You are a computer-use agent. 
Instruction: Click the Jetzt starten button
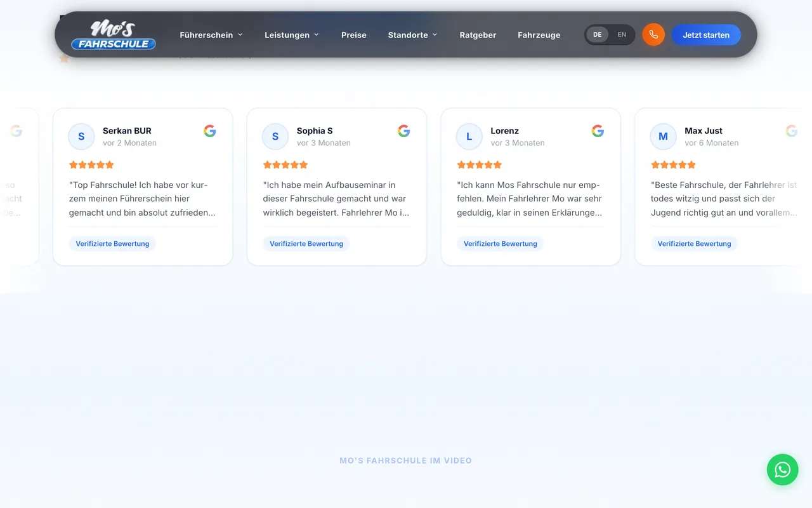(x=706, y=35)
